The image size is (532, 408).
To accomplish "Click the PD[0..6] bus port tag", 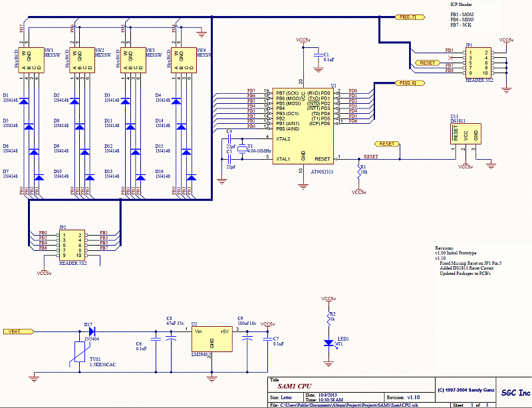I will tap(406, 83).
